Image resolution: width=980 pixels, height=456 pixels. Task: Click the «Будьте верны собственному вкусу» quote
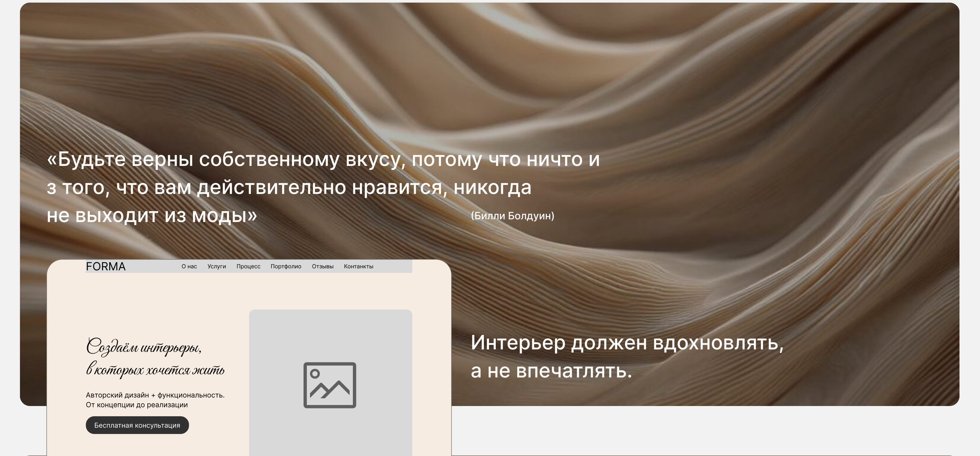(323, 187)
